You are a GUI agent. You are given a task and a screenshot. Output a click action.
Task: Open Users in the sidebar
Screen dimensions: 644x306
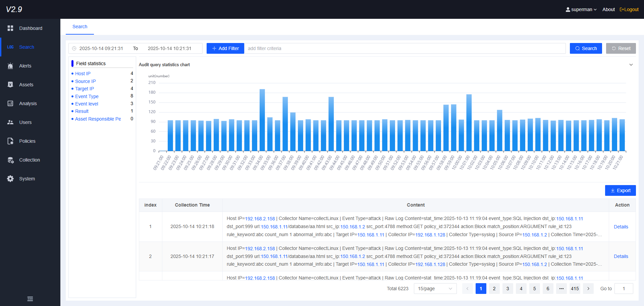(x=30, y=122)
